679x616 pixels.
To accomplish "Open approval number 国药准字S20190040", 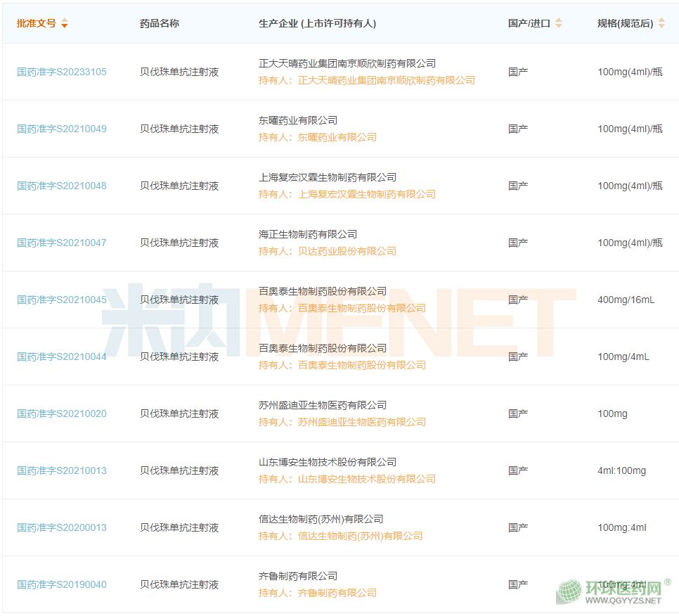I will click(x=62, y=584).
